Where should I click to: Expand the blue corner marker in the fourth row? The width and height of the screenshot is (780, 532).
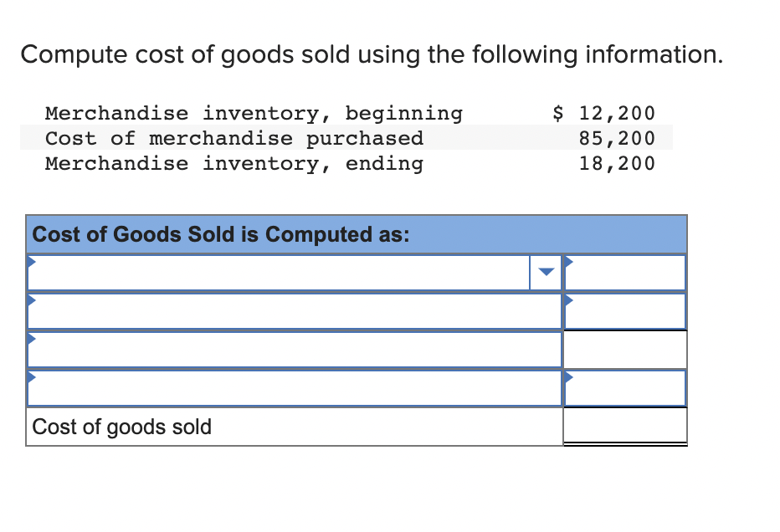point(30,376)
